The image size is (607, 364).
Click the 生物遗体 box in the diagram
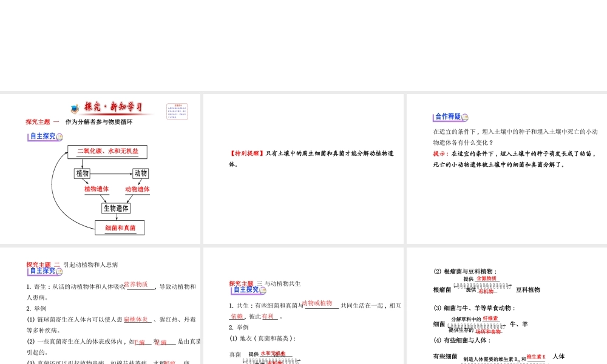[x=116, y=208]
